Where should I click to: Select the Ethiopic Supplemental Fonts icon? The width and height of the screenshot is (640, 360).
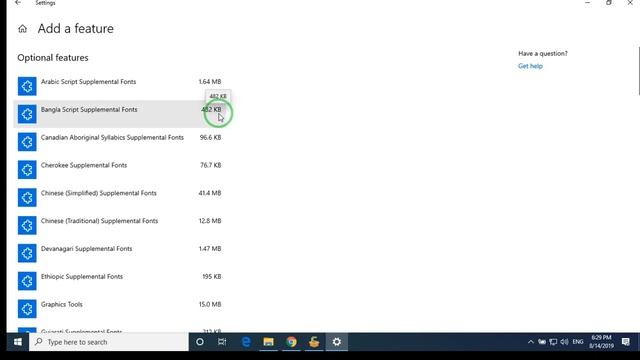tap(27, 281)
